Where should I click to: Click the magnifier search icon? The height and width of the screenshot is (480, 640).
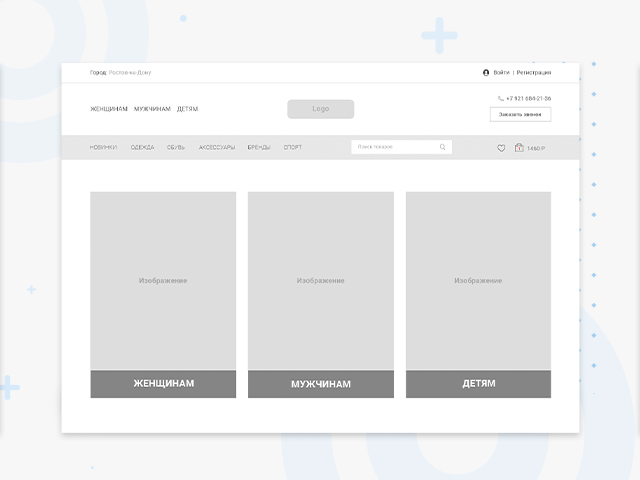pos(442,147)
